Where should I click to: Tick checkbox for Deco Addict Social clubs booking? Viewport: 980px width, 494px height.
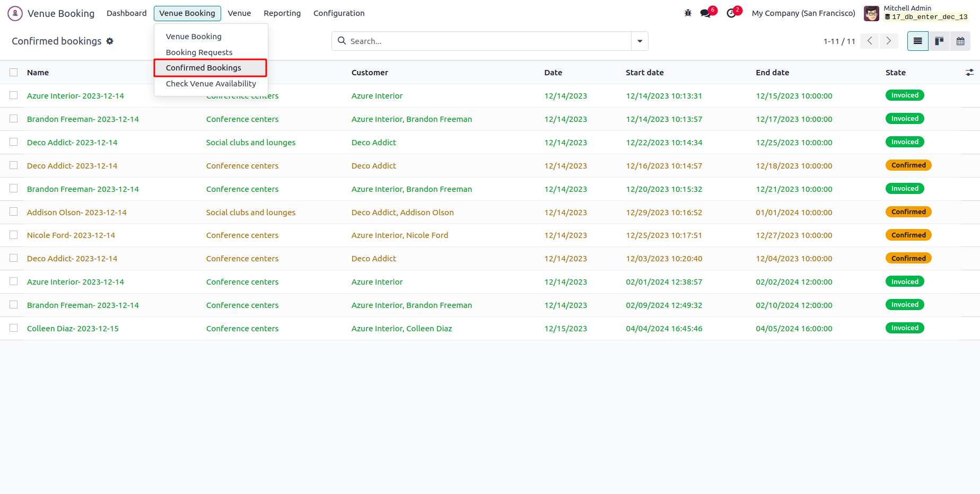point(14,142)
